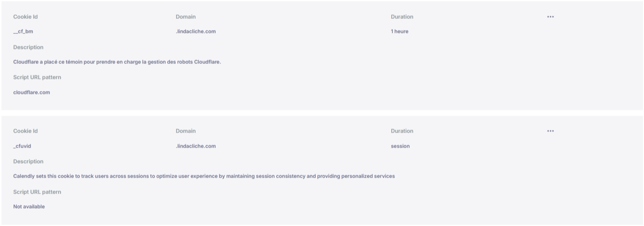
Task: Open the more options menu for __cf_bm cookie
Action: point(550,17)
